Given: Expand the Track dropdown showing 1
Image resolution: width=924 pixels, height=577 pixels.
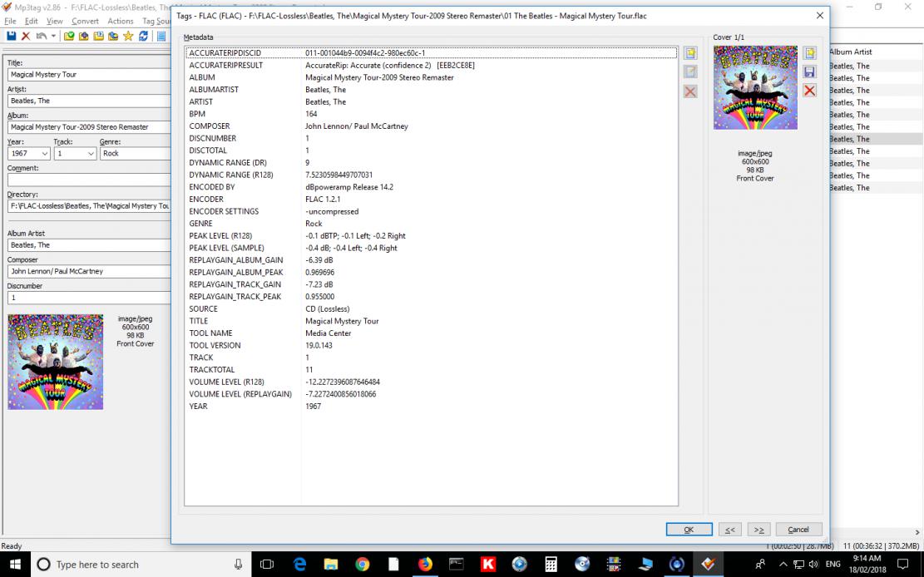Looking at the screenshot, I should tap(90, 153).
